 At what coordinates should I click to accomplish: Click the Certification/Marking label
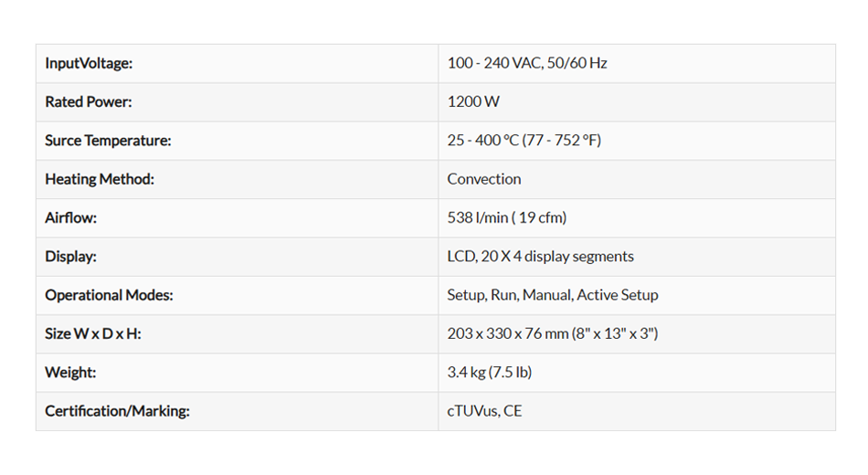point(117,411)
